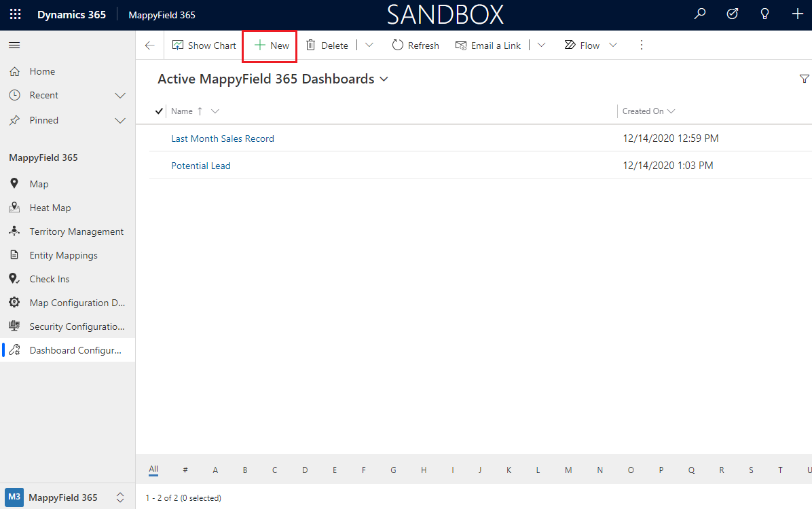This screenshot has width=812, height=509.
Task: Select the 12/14/2020 1:03 PM cell
Action: tap(668, 165)
